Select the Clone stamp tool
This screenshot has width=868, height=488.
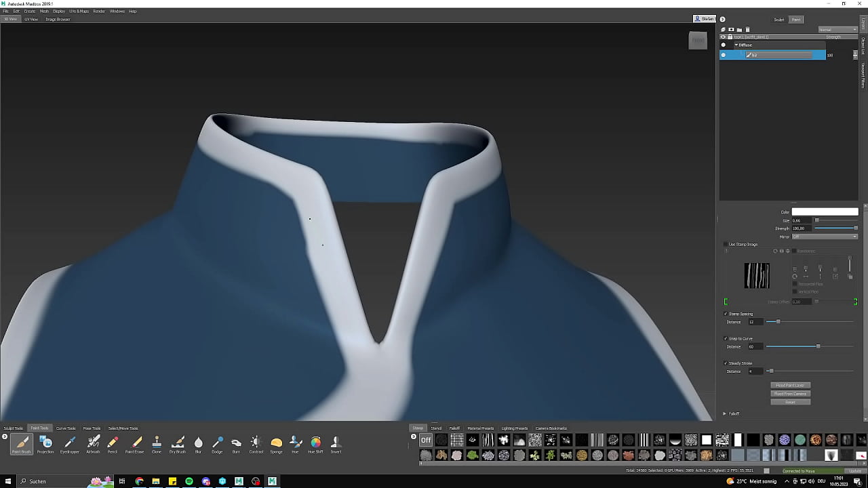[x=157, y=443]
